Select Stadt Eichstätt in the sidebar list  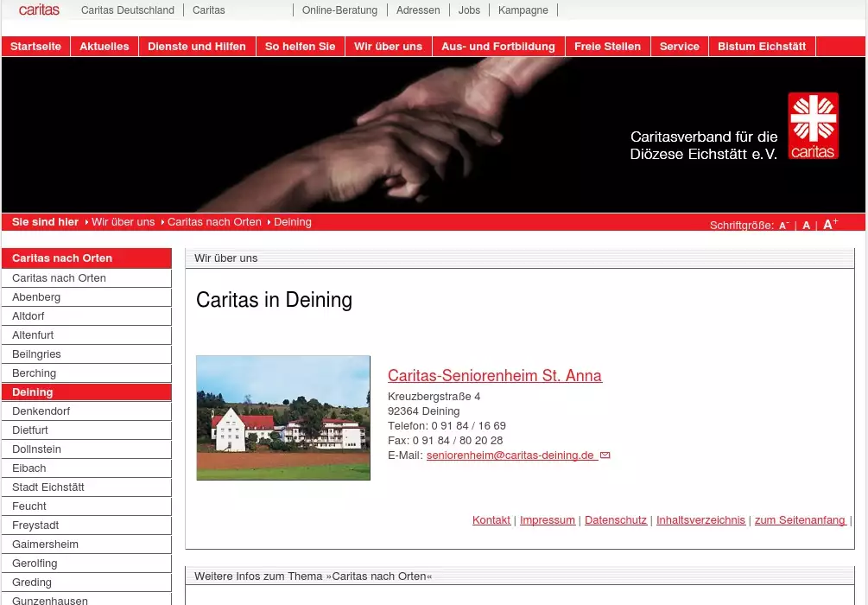pyautogui.click(x=48, y=487)
